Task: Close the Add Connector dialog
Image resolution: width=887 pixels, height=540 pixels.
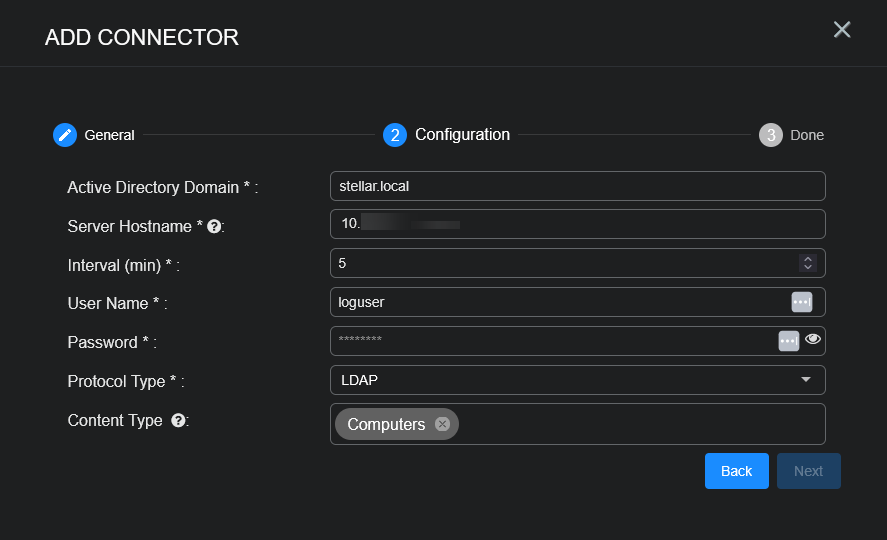Action: pyautogui.click(x=842, y=30)
